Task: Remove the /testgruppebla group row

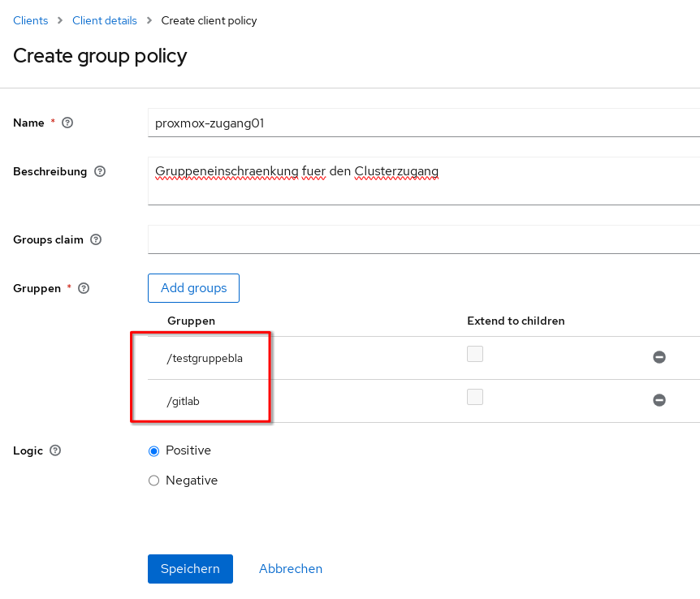Action: click(659, 357)
